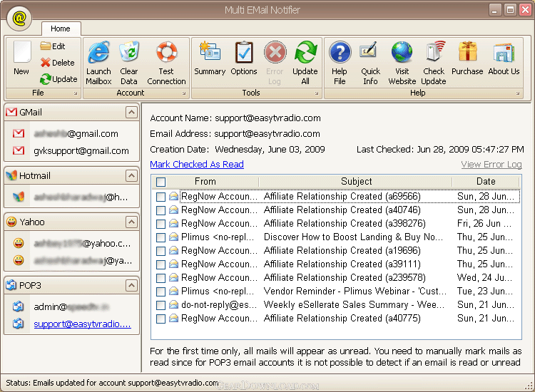Select the Yahoo account ending @yahoo.c...

click(82, 243)
